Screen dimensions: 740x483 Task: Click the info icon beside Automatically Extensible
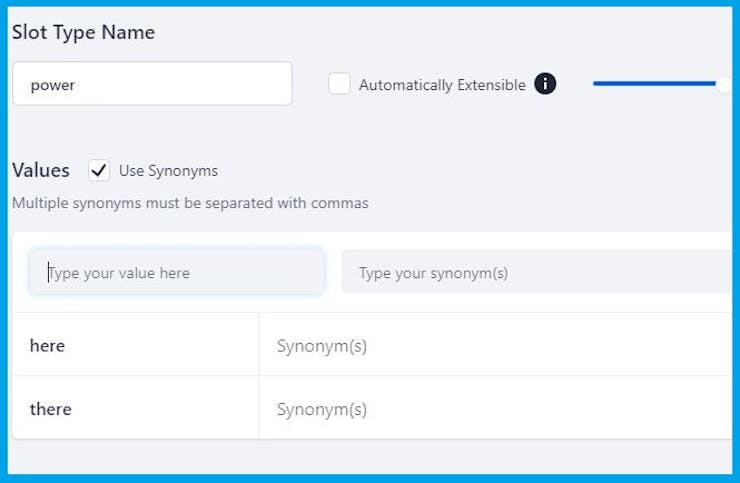(x=545, y=85)
